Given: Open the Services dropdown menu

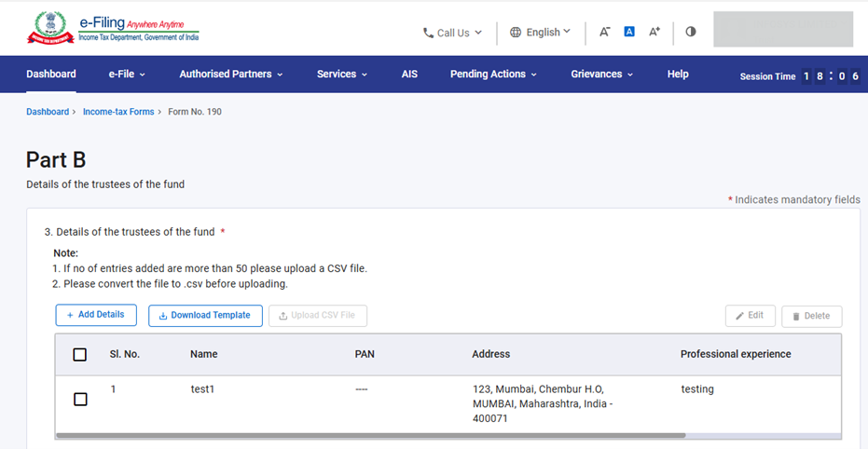Looking at the screenshot, I should [341, 75].
